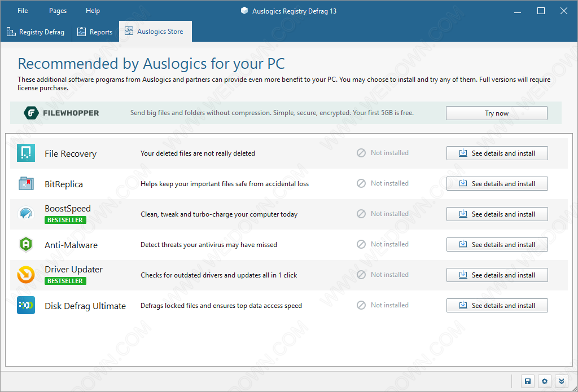Click 'Recommended by Auslogics for your PC' heading
Image resolution: width=578 pixels, height=392 pixels.
click(x=151, y=63)
